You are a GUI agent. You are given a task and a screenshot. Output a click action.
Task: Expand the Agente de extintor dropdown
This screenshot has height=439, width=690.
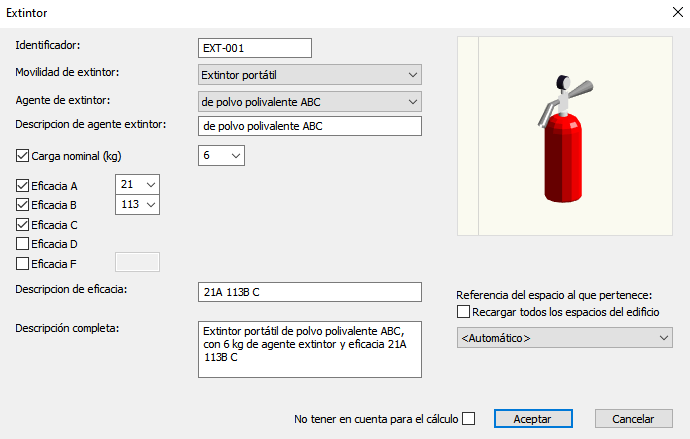309,102
